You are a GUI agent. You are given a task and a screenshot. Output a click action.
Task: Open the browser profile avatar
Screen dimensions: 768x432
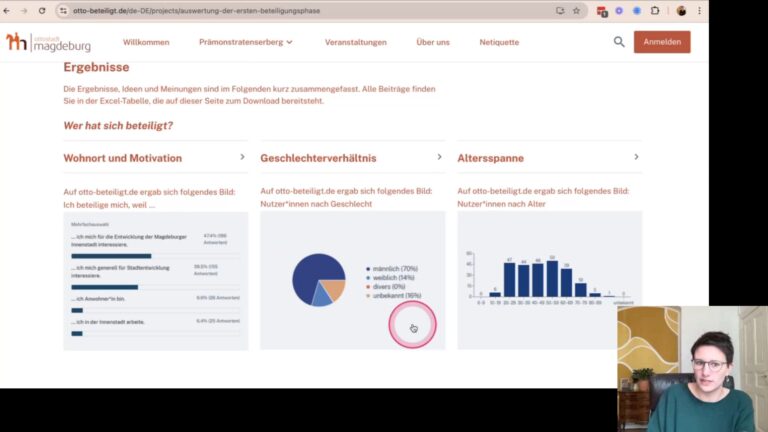coord(681,11)
